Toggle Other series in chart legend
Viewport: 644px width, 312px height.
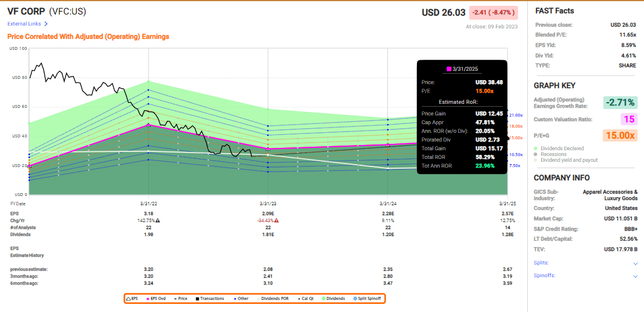click(x=240, y=299)
